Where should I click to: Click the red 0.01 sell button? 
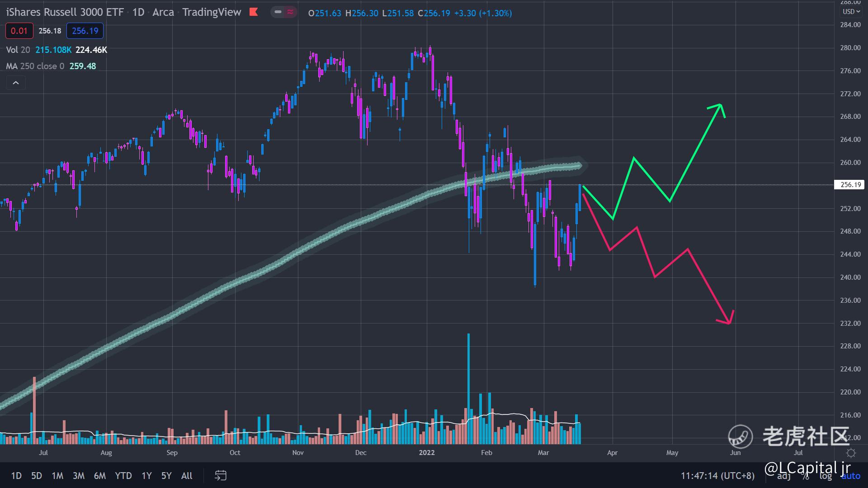point(19,31)
